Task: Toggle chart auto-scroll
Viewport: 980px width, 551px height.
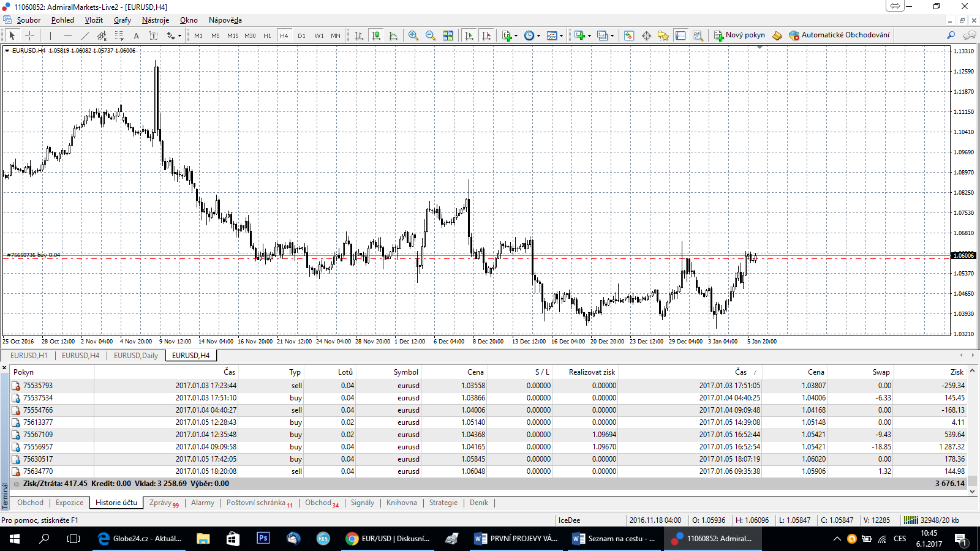Action: [469, 36]
